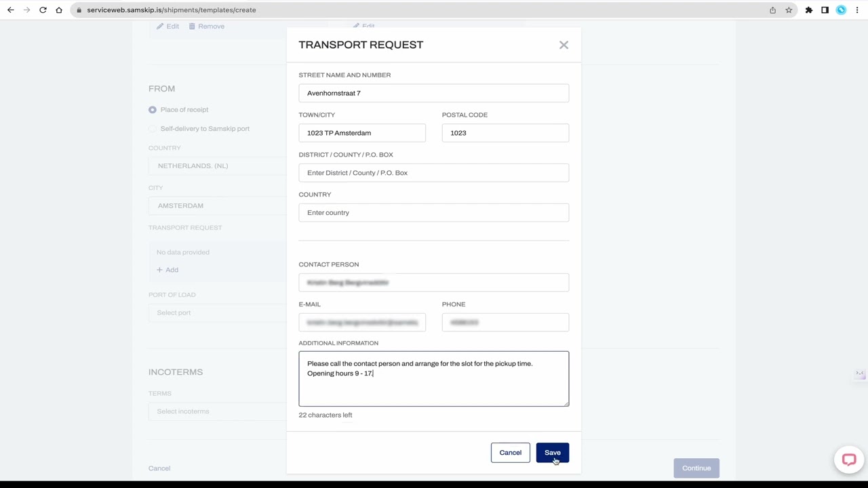Click the page Cancel link at bottom-left
Screen dimensions: 868x488
(x=159, y=468)
